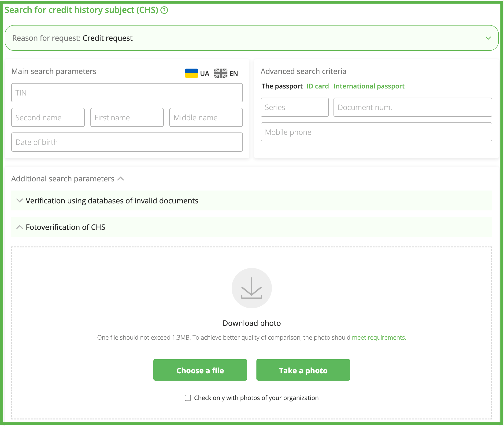Focus the passport Series field
The image size is (504, 426).
click(294, 107)
